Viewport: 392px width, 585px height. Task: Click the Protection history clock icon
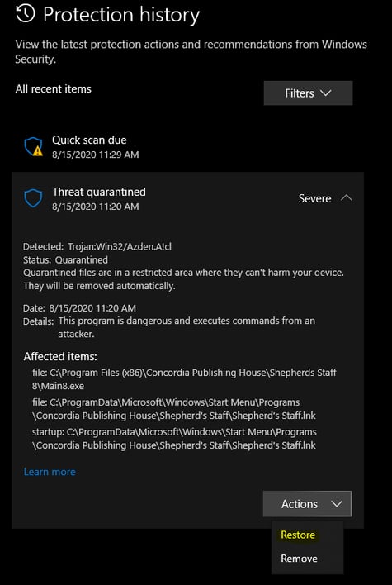pos(26,14)
